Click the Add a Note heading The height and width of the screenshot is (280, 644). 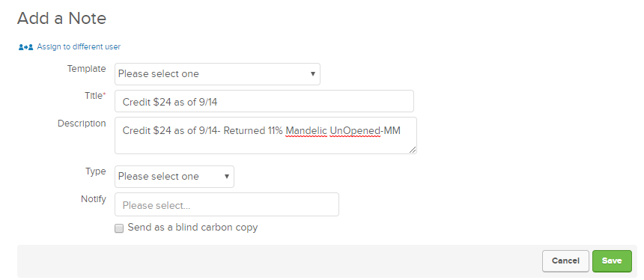[x=61, y=19]
